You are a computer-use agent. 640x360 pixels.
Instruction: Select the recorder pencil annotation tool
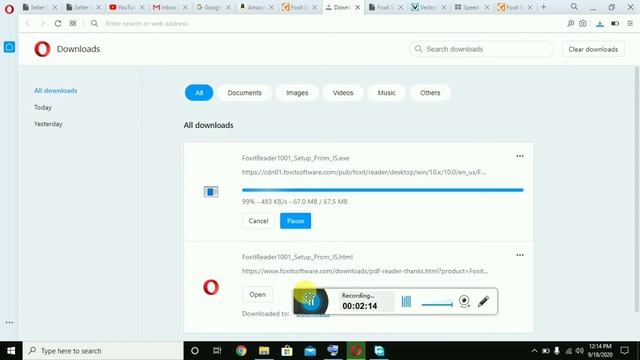483,301
